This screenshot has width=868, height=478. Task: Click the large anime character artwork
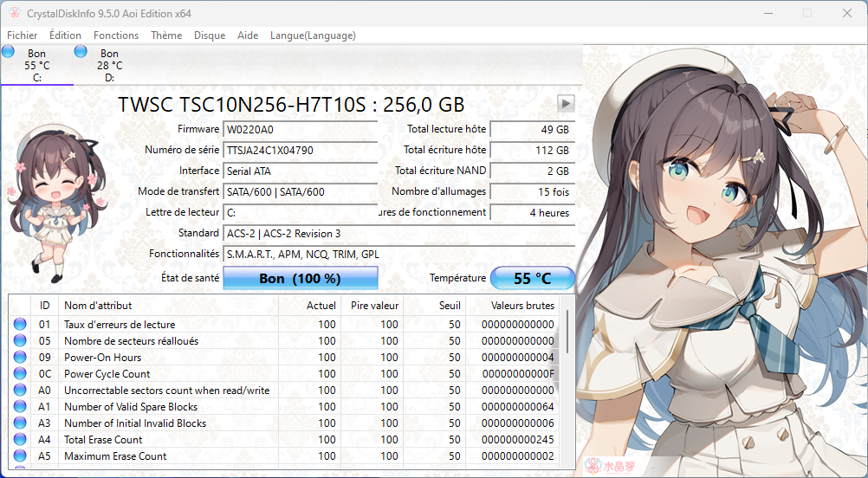[x=722, y=260]
